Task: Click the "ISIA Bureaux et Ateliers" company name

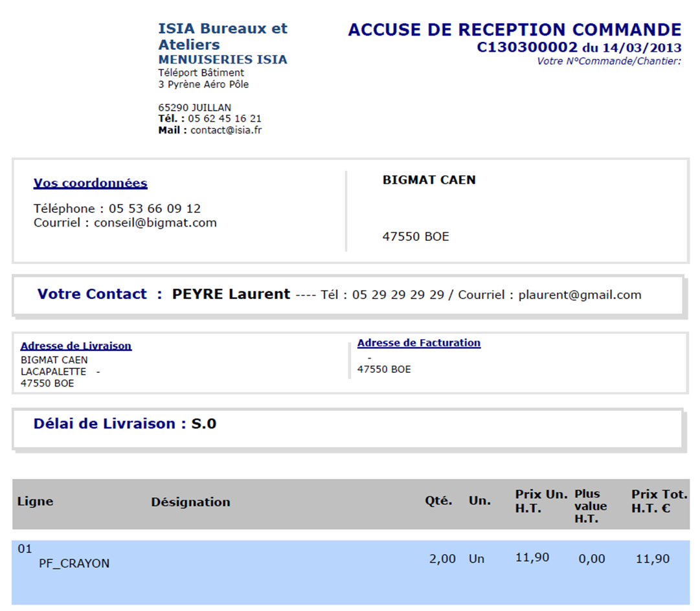Action: click(x=222, y=36)
